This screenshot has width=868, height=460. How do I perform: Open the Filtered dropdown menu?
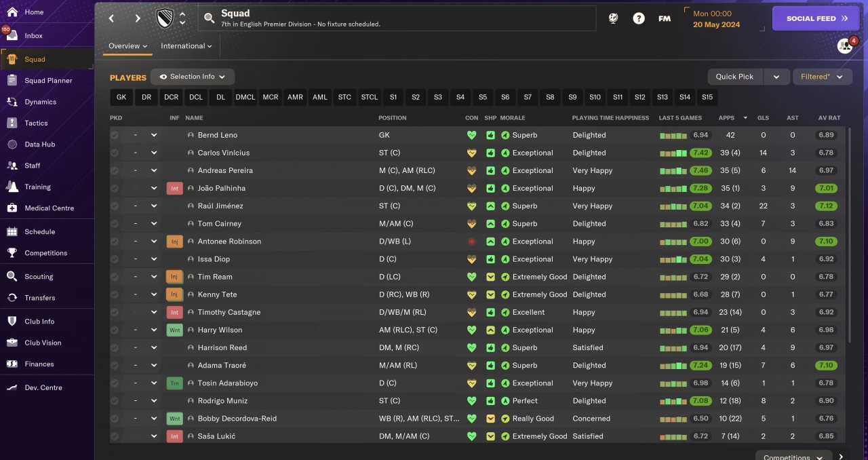tap(822, 77)
